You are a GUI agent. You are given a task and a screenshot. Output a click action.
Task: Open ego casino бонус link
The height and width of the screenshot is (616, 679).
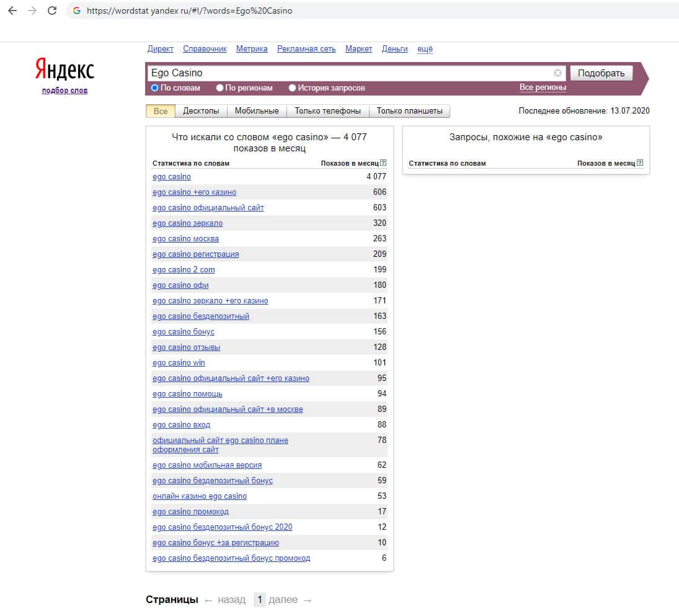tap(184, 332)
